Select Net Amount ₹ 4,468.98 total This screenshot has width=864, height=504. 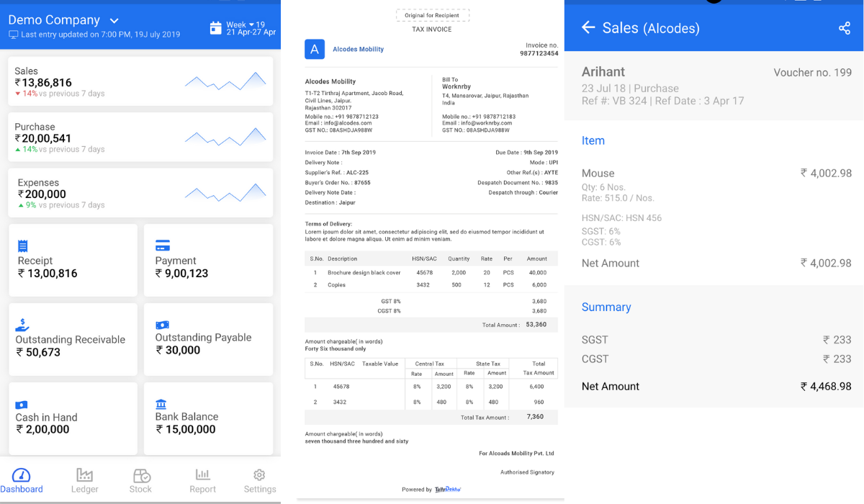click(x=716, y=387)
